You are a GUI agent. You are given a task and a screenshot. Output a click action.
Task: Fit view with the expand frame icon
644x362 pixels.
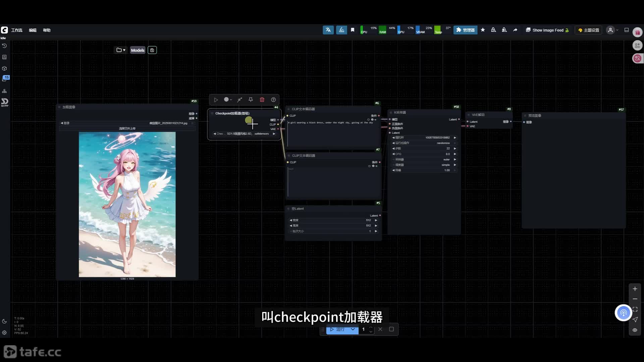coord(635,309)
